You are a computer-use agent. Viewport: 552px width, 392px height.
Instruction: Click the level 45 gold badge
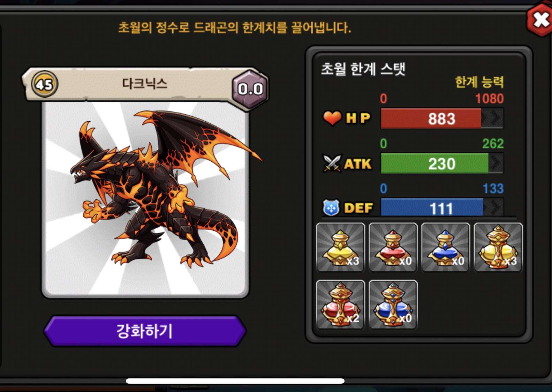pyautogui.click(x=44, y=84)
